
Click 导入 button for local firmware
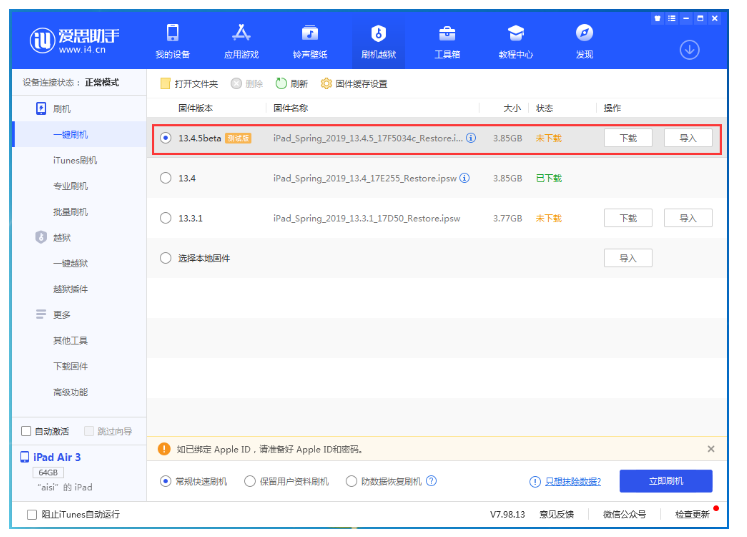(x=628, y=258)
